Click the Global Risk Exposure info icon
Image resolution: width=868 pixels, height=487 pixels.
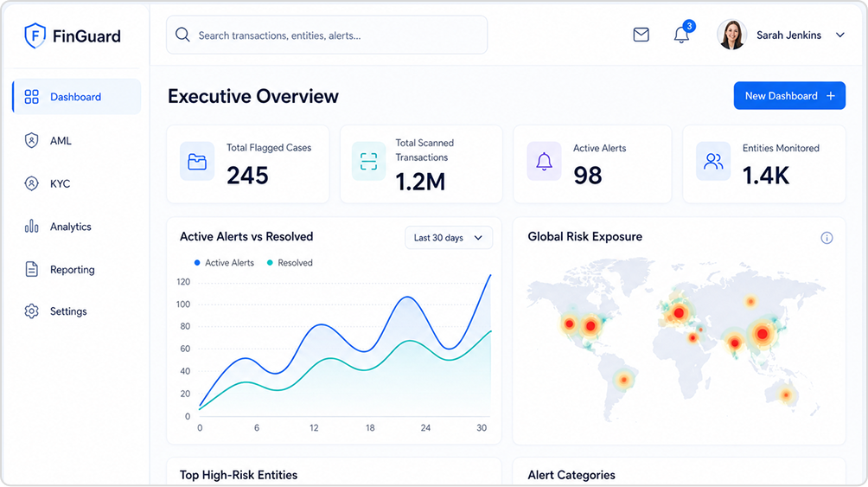(x=827, y=238)
